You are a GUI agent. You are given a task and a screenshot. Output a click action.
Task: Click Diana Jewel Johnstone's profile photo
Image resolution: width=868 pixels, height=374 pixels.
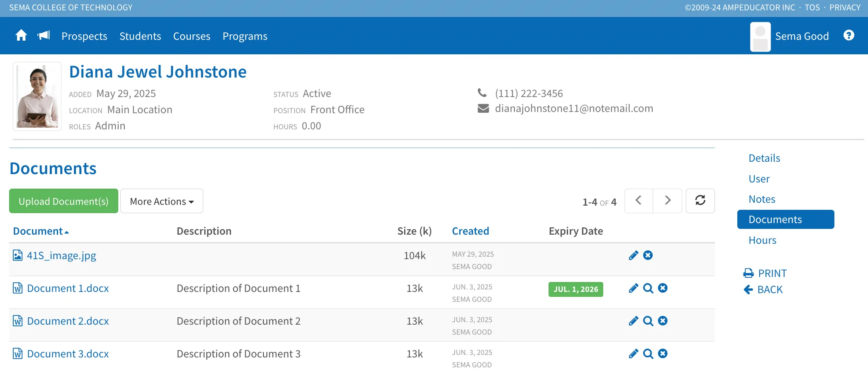pyautogui.click(x=37, y=97)
